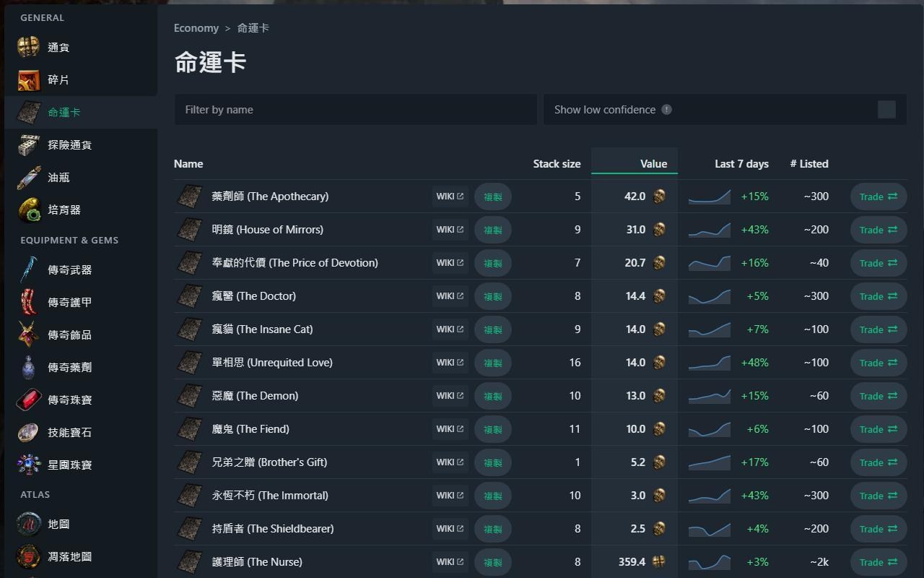Viewport: 924px width, 578px height.
Task: Click the low confidence info icon
Action: [x=666, y=110]
